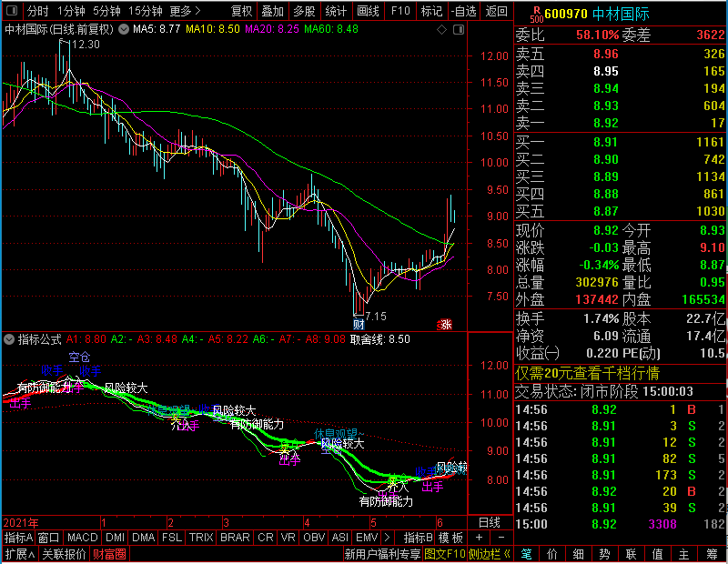Select the 联 linked tab

[631, 554]
